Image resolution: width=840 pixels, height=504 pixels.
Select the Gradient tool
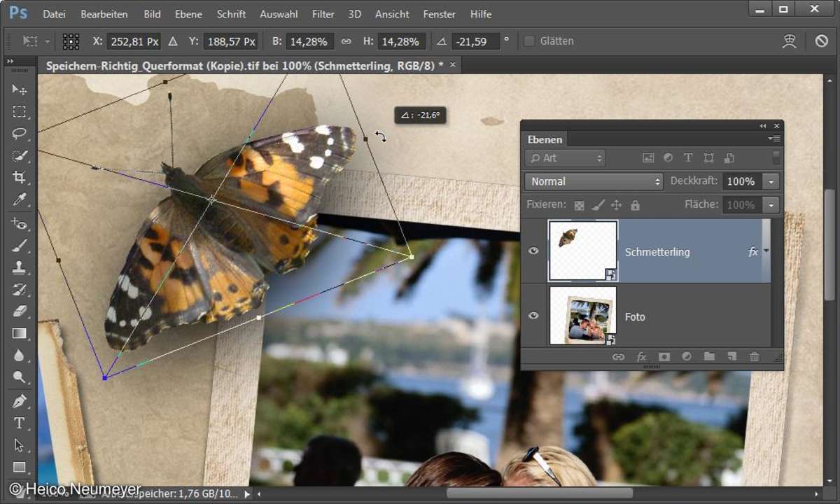[19, 333]
